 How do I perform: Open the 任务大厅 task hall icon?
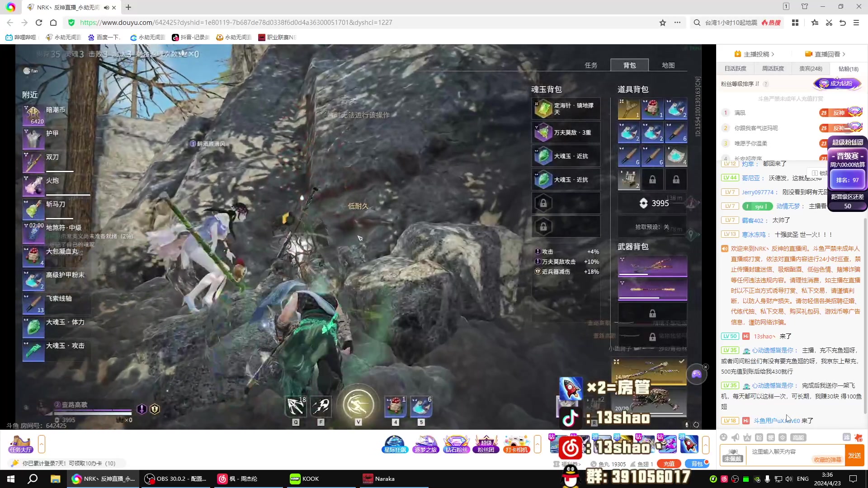(21, 444)
